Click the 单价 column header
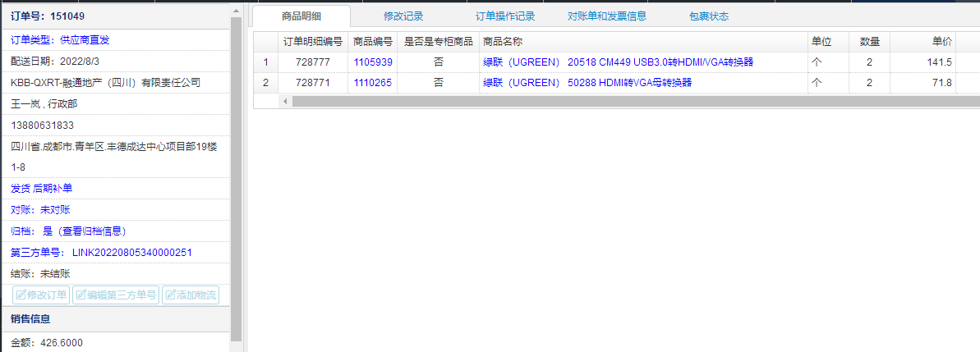This screenshot has height=352, width=980. coord(923,42)
